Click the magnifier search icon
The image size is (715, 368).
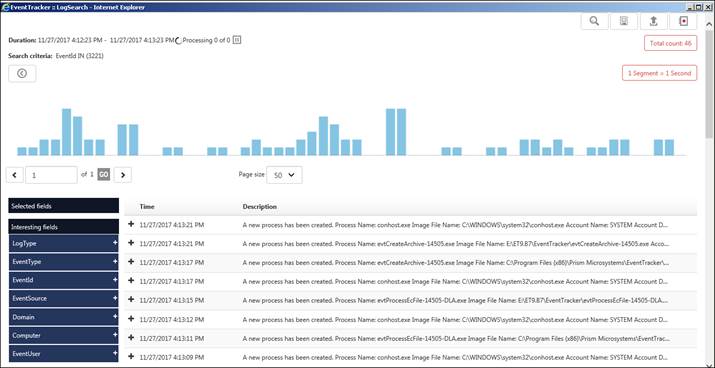pyautogui.click(x=594, y=21)
